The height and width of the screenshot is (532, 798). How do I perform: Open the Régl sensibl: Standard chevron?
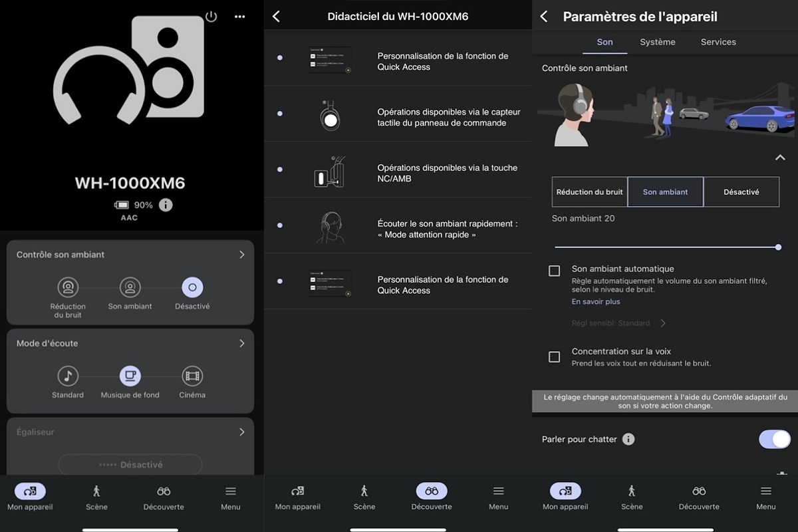coord(663,323)
